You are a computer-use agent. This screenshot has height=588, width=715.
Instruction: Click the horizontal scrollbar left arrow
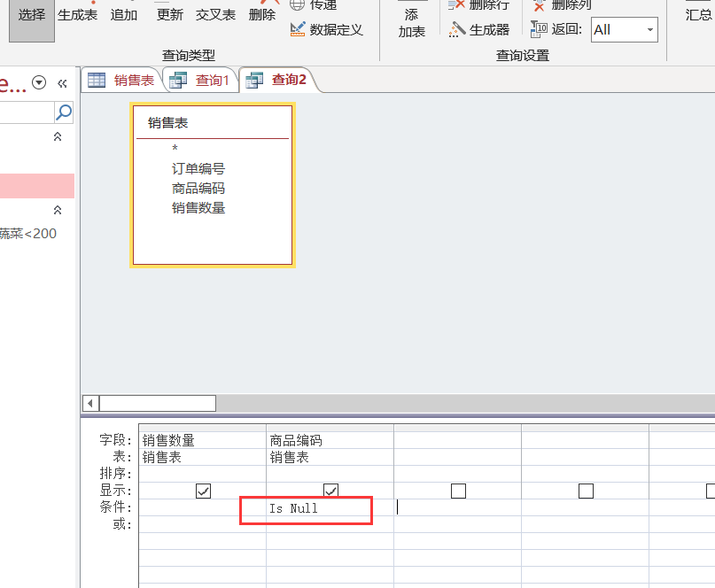click(90, 403)
